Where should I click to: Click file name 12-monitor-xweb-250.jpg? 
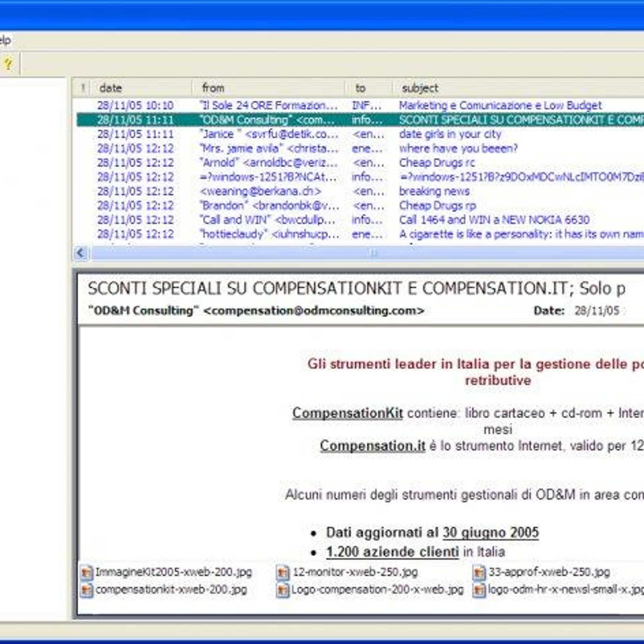[x=355, y=572]
